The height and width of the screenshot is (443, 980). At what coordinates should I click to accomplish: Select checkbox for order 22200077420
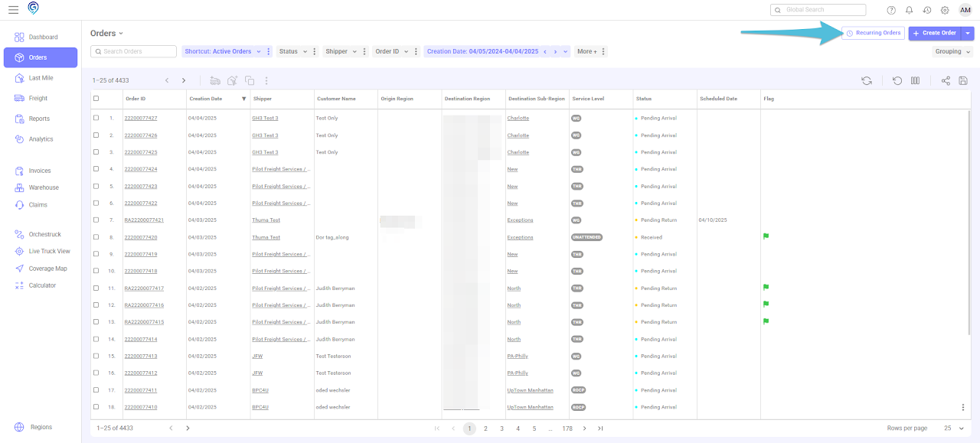(x=96, y=237)
